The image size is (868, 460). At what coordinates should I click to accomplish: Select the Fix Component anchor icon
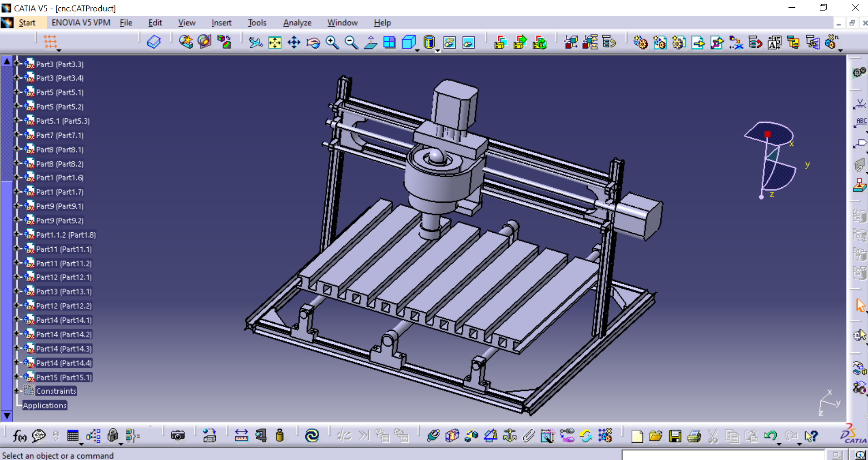[510, 436]
